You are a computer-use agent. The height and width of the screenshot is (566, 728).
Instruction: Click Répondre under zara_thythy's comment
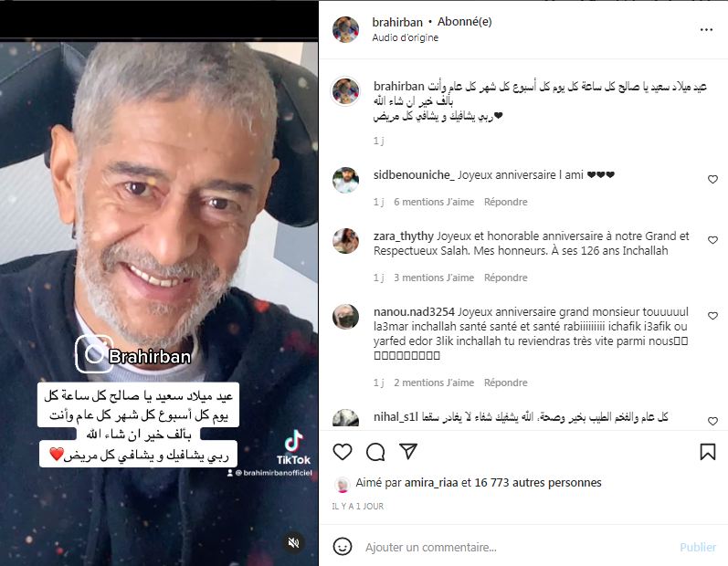point(506,278)
